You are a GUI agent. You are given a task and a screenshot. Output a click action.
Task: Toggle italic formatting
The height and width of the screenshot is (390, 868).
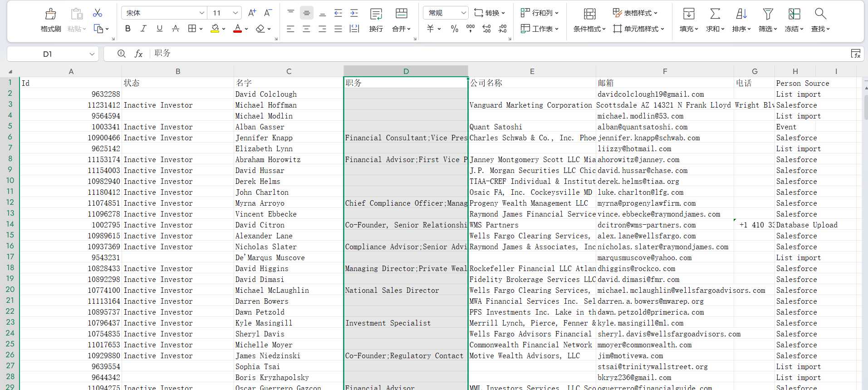[143, 29]
